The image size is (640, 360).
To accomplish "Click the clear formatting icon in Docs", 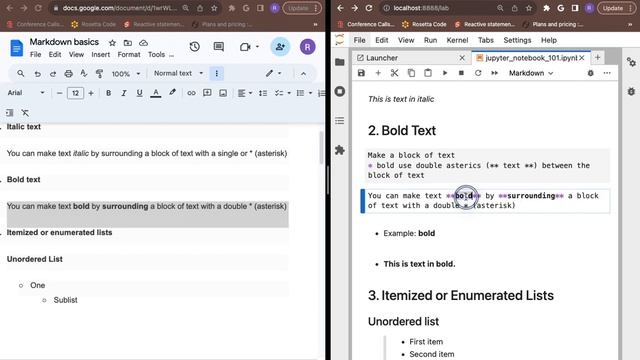I will [25, 113].
